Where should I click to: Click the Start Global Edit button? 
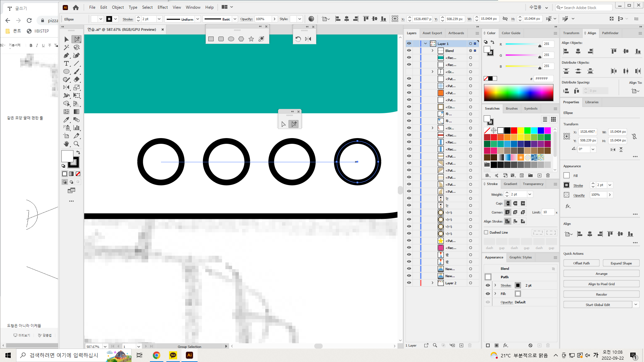coord(598,305)
